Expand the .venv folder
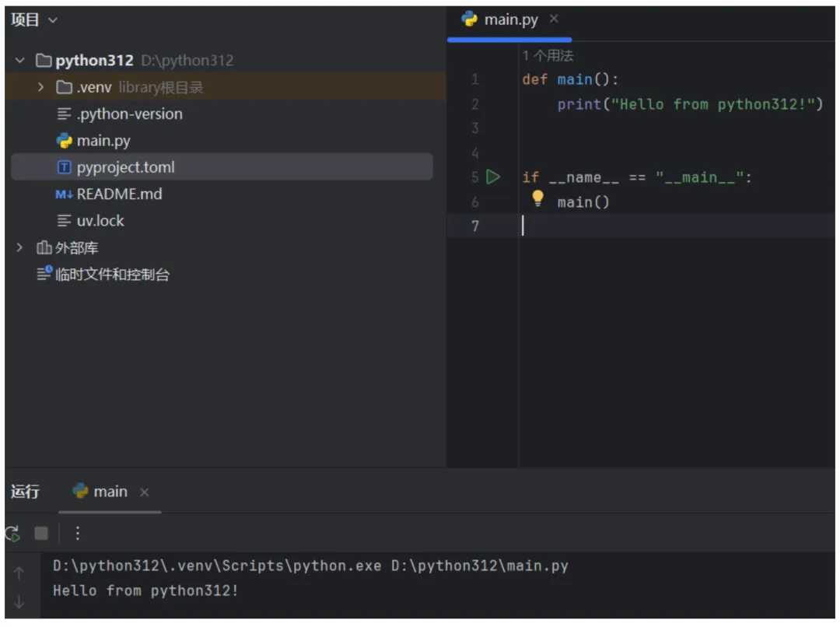840x627 pixels. coord(41,87)
